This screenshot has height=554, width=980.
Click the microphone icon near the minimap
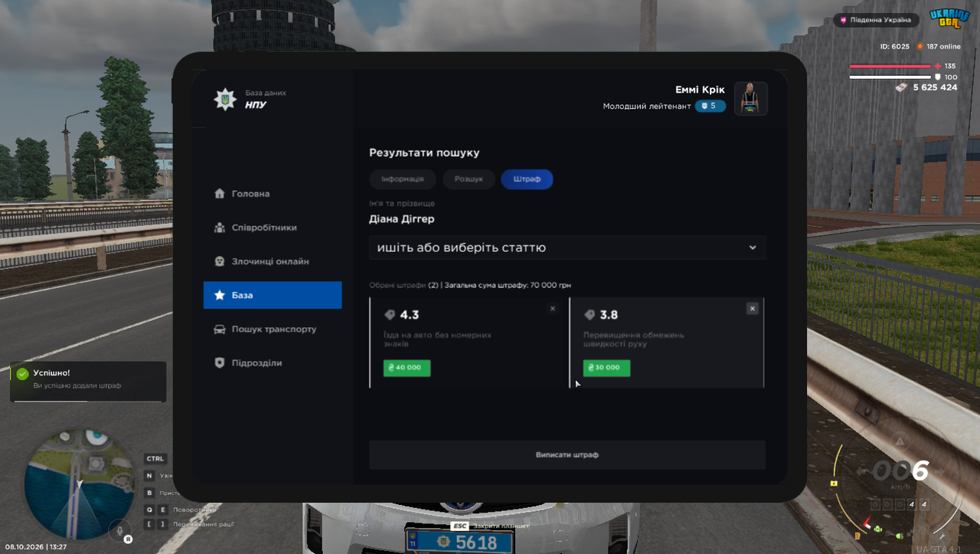pyautogui.click(x=119, y=529)
